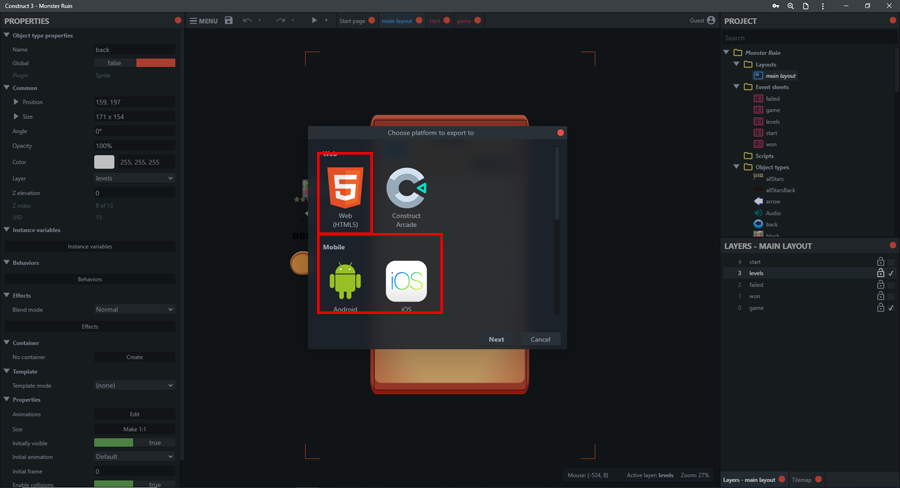Collapse the Object types folder

(x=736, y=167)
